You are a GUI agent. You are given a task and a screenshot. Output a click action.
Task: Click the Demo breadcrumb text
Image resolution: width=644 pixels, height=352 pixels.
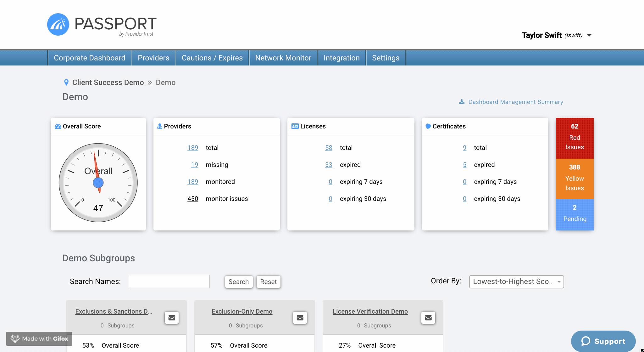[x=166, y=82]
